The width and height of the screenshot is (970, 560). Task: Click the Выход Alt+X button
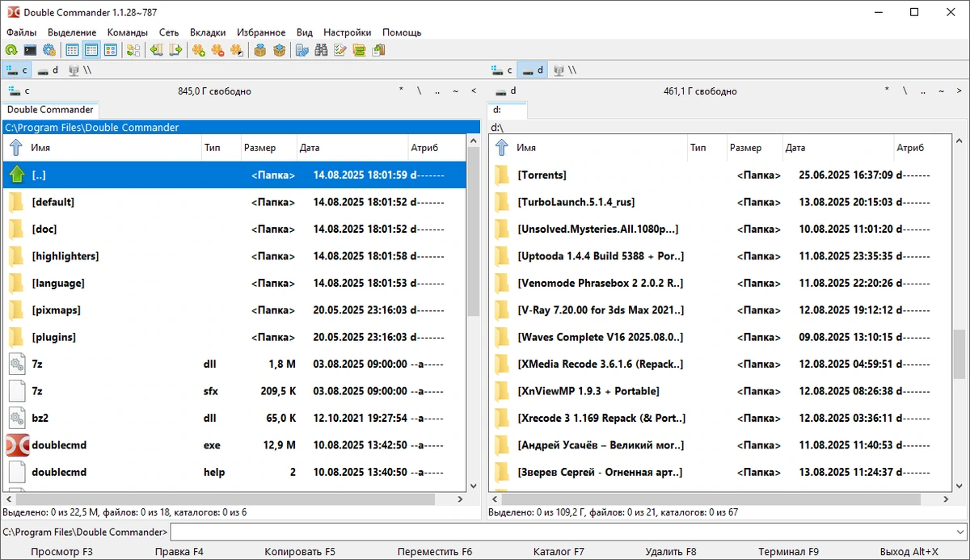click(909, 552)
